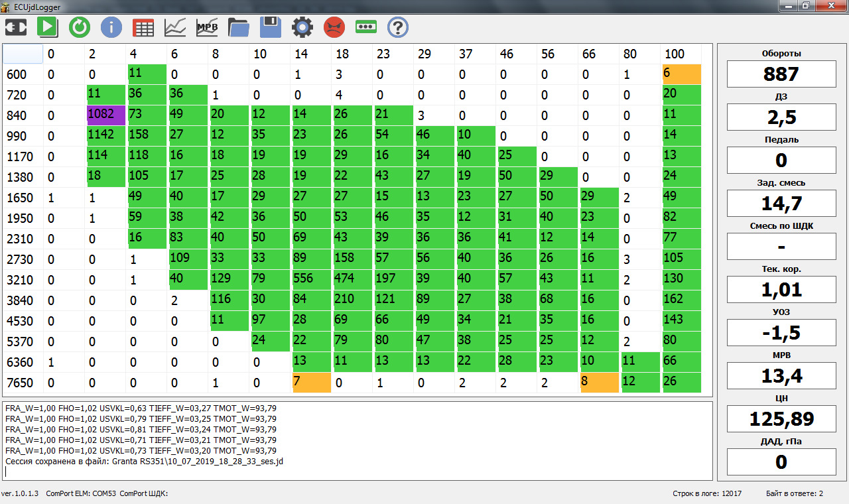Click the cell with value 162
Screen dimensions: 849x504
coord(682,300)
